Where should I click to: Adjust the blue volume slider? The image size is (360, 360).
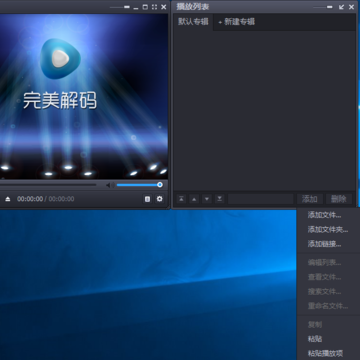click(x=139, y=185)
